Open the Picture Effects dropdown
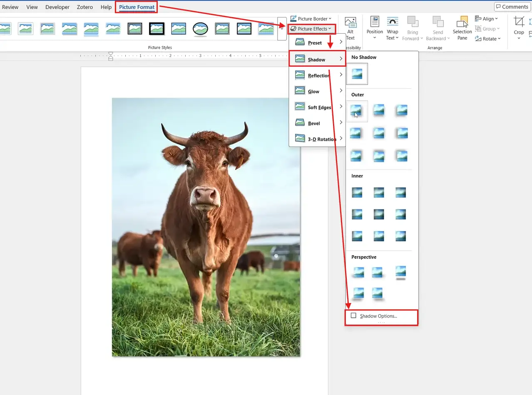Image resolution: width=532 pixels, height=395 pixels. tap(311, 29)
